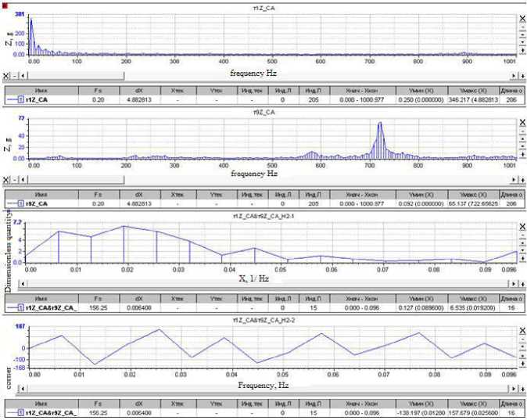
Task: Click the horizontal scrollbar track under the H2-1 graph
Action: tap(268, 284)
